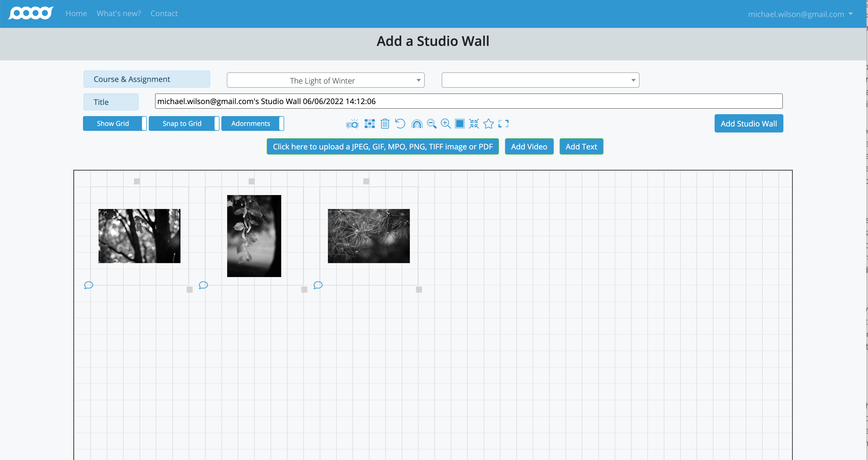Open What's new? page
This screenshot has height=460, width=868.
coord(119,13)
